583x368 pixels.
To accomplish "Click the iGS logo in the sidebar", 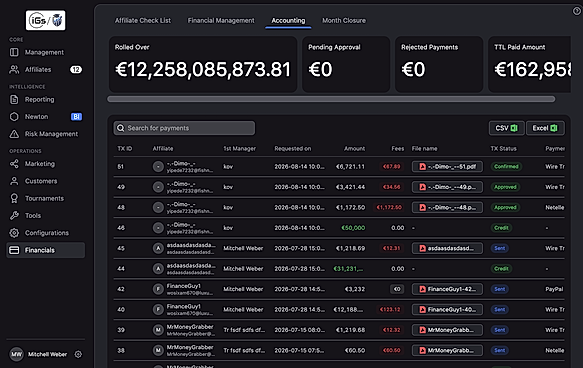I will (45, 20).
